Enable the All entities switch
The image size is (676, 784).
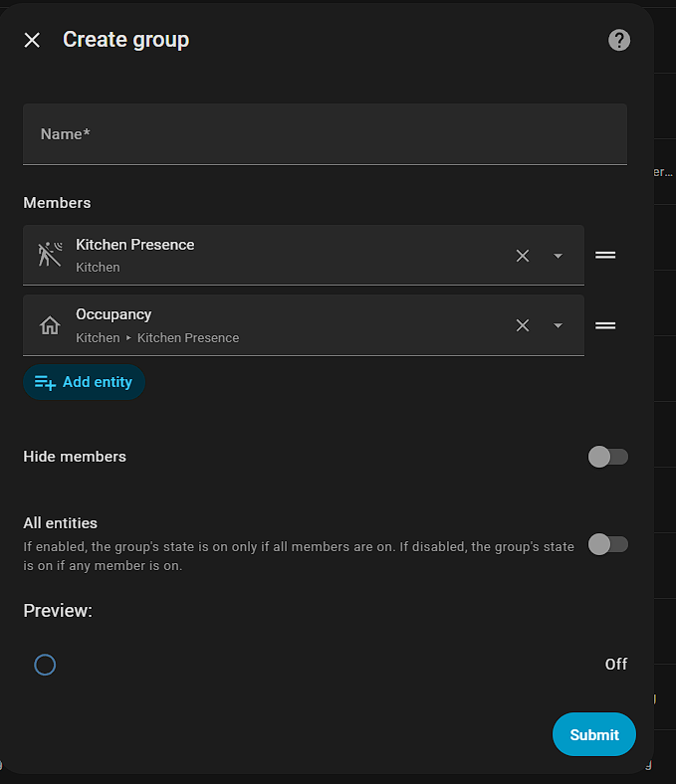click(607, 544)
